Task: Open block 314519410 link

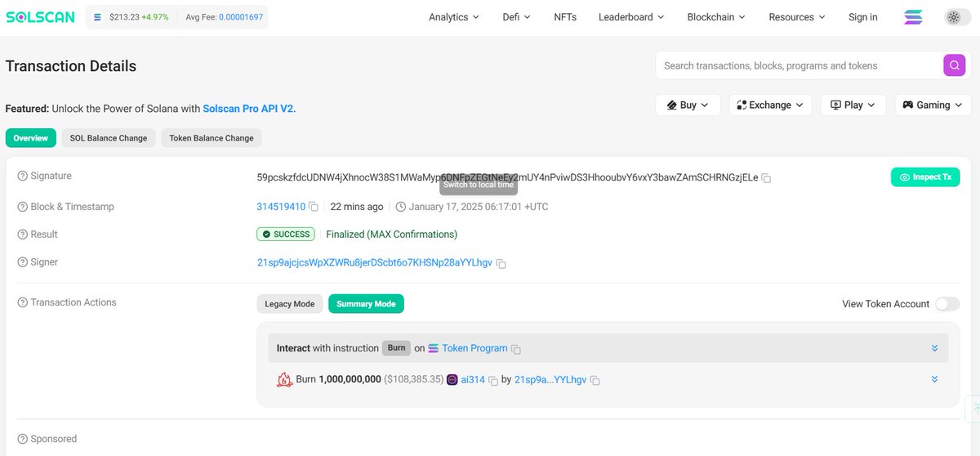Action: 281,207
